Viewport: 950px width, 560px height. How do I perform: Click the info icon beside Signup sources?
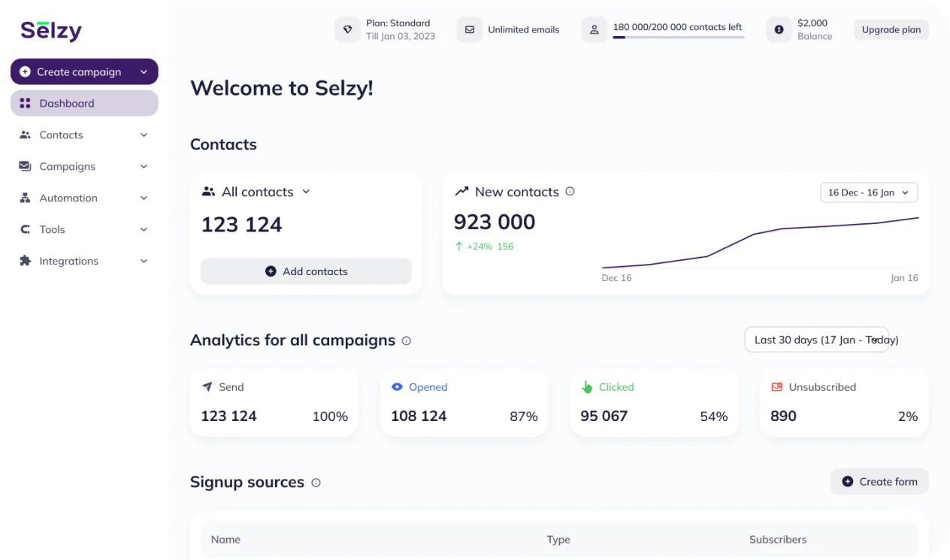coord(316,483)
